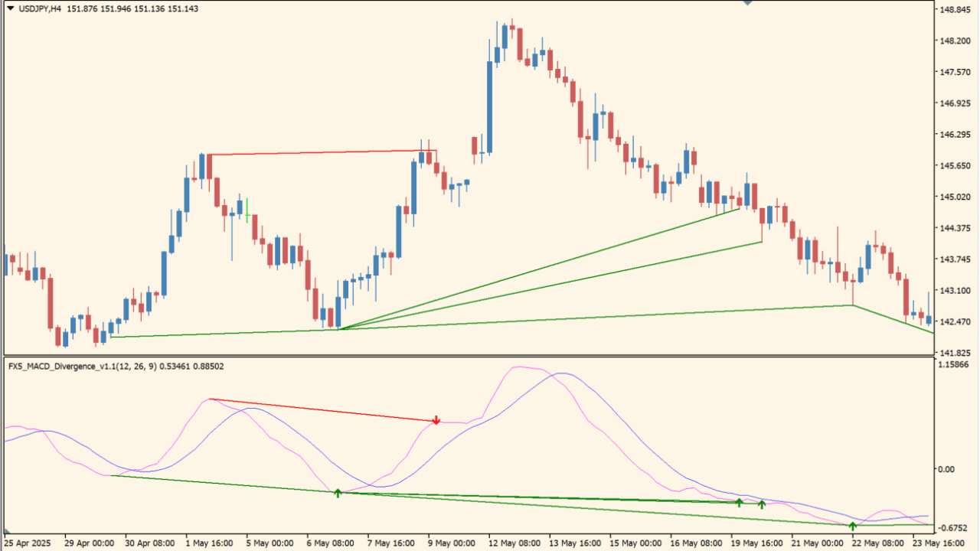Click the rightmost green up arrow on MACD
Screen dimensions: 980x551
click(852, 526)
